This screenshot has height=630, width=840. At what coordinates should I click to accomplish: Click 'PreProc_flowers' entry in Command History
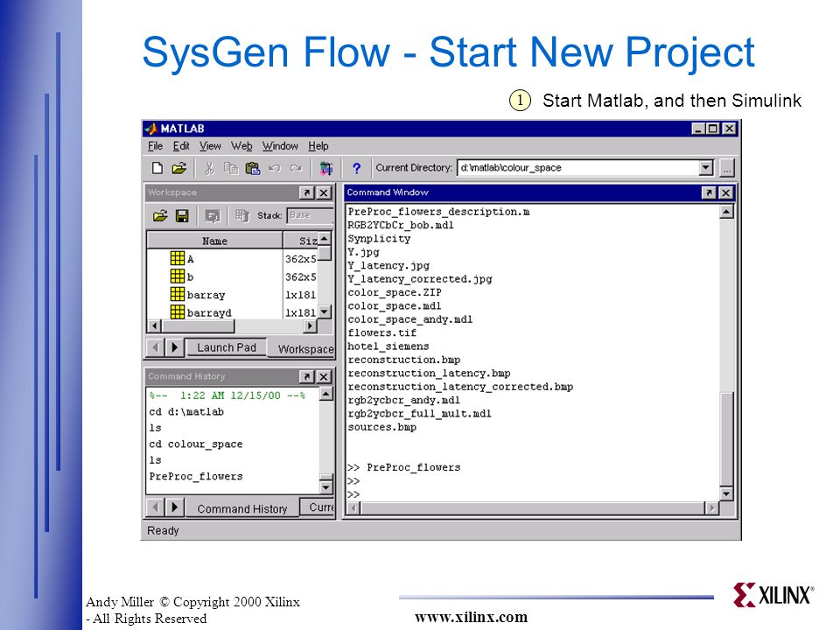[196, 476]
